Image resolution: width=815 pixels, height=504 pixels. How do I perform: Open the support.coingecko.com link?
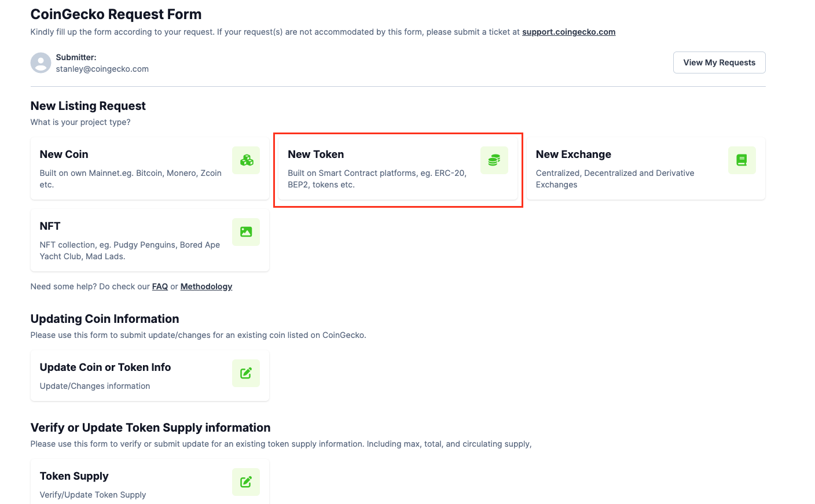click(568, 32)
